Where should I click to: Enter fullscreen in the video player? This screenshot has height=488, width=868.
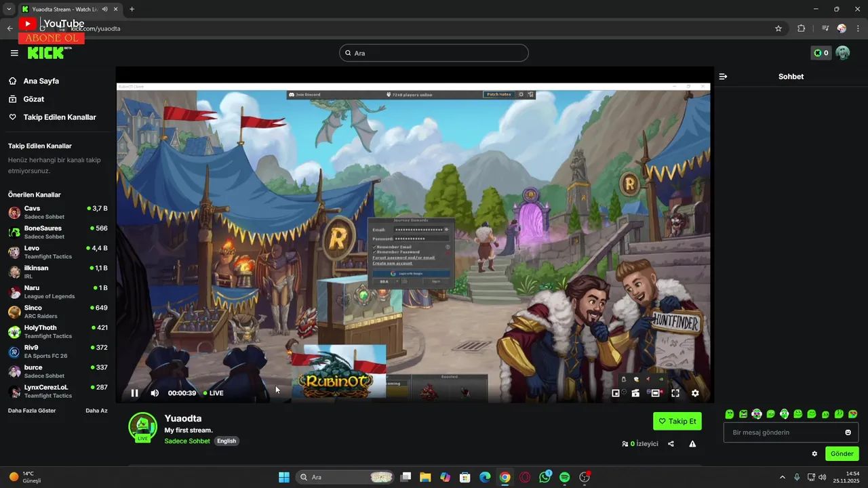click(675, 393)
